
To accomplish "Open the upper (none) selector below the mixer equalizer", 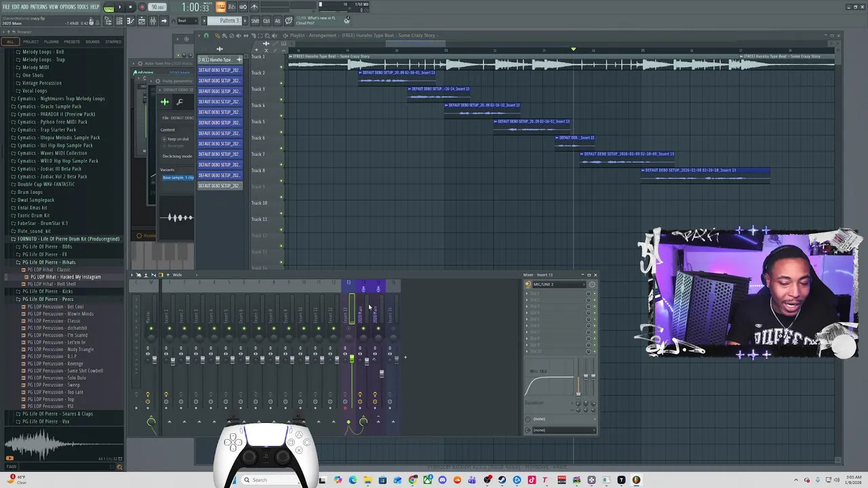I will (x=562, y=419).
